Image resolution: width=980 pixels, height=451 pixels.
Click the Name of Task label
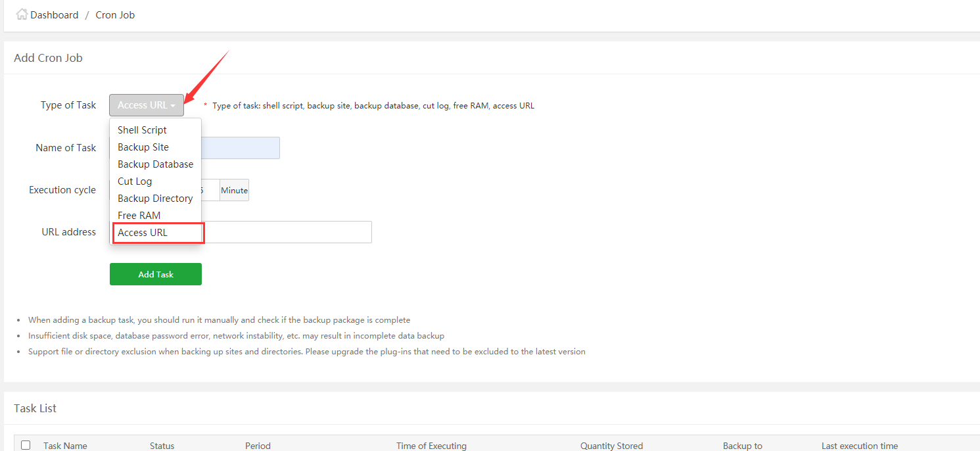coord(66,148)
